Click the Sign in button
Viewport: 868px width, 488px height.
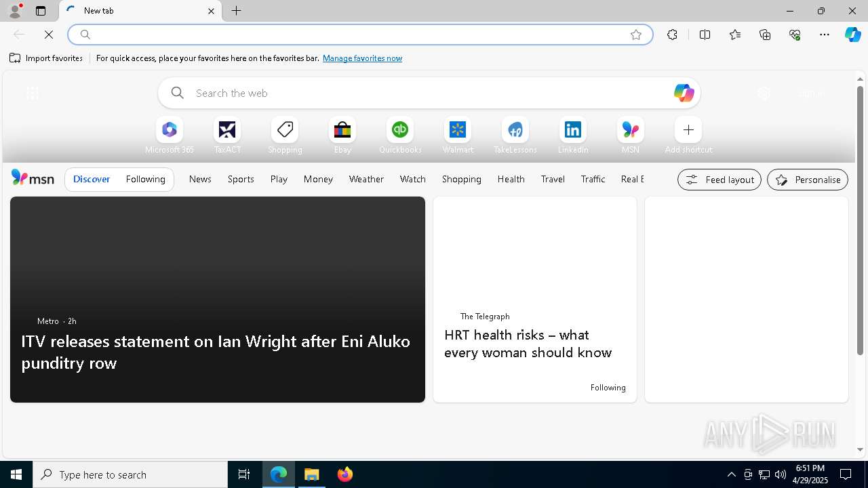point(811,94)
